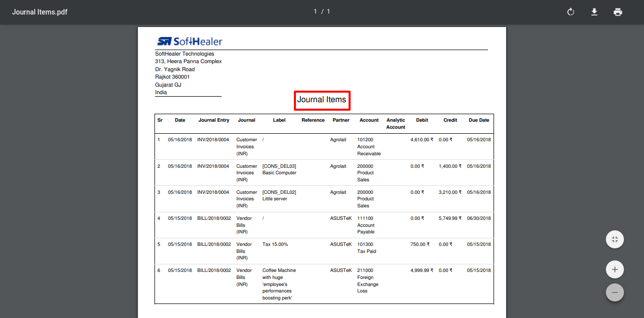This screenshot has width=644, height=318.
Task: Click the Partner column header
Action: pos(341,120)
